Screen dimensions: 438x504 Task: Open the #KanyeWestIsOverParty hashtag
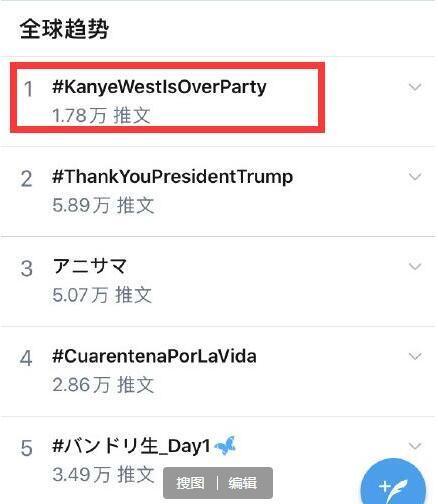pos(159,87)
